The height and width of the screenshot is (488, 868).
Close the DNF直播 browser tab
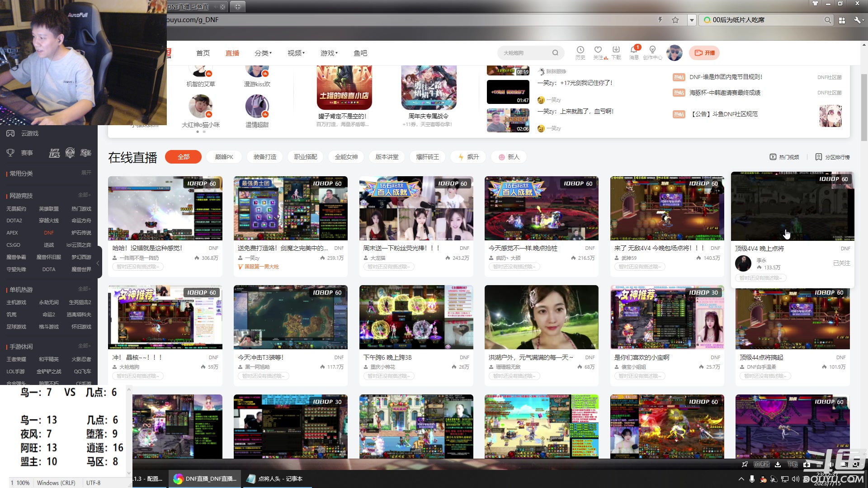click(x=222, y=7)
